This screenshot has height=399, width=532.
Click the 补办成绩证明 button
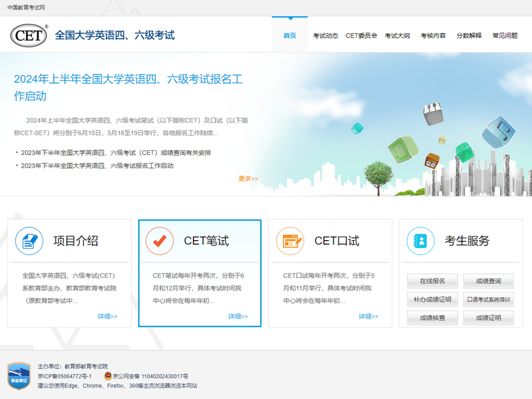[432, 299]
